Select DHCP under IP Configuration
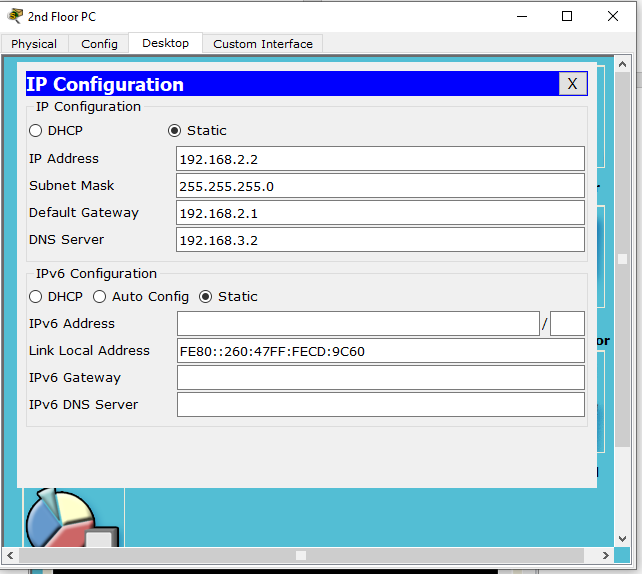The width and height of the screenshot is (642, 574). tap(36, 130)
